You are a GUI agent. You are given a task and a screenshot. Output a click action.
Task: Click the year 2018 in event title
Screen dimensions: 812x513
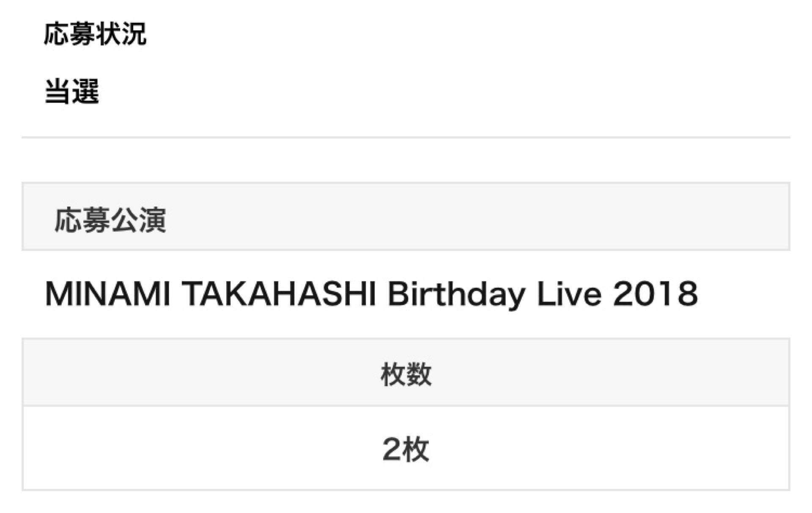(x=656, y=294)
